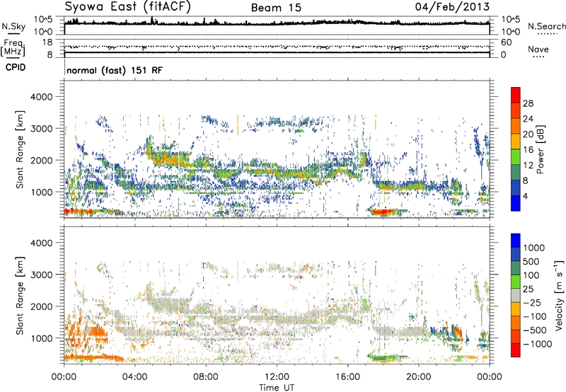Image resolution: width=566 pixels, height=392 pixels.
Task: Click the '20:00' time tick label
Action: point(419,377)
